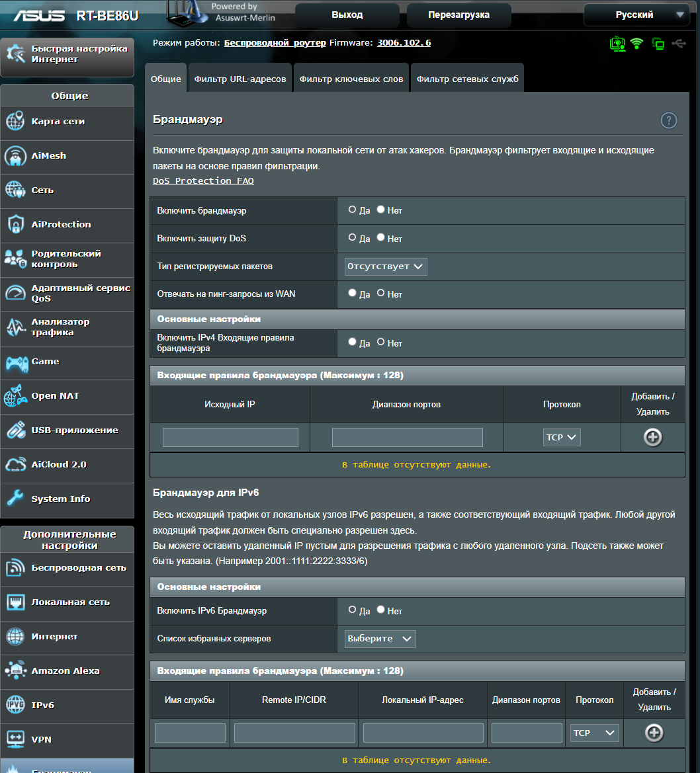
Task: Select Нет for пинг-запросы из WAN
Action: (x=381, y=293)
